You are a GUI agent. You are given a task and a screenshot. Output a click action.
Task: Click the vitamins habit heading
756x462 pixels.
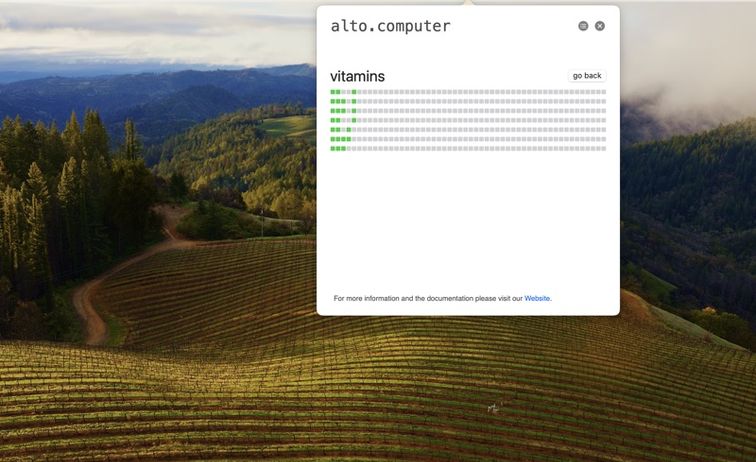357,76
